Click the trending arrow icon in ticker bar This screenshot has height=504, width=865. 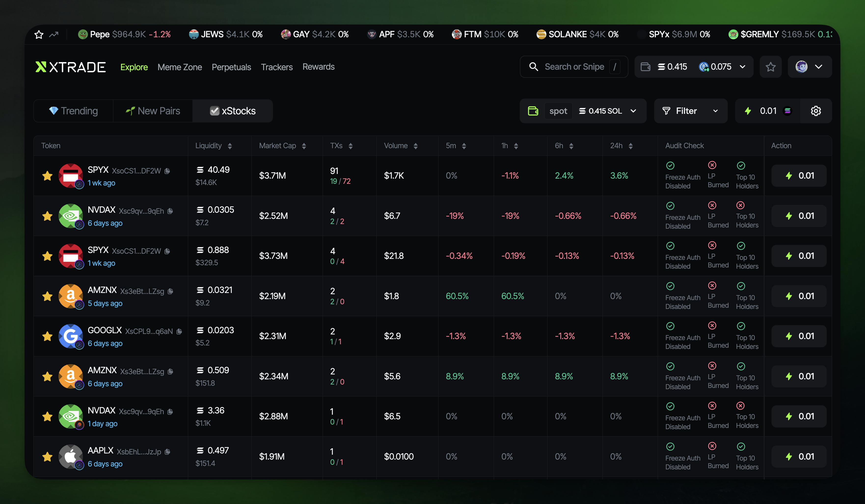(x=54, y=34)
